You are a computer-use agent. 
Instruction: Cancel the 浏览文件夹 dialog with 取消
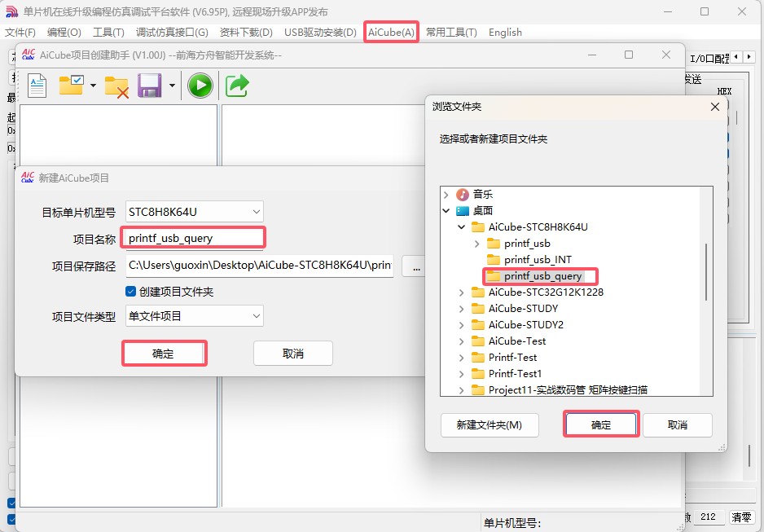coord(678,425)
